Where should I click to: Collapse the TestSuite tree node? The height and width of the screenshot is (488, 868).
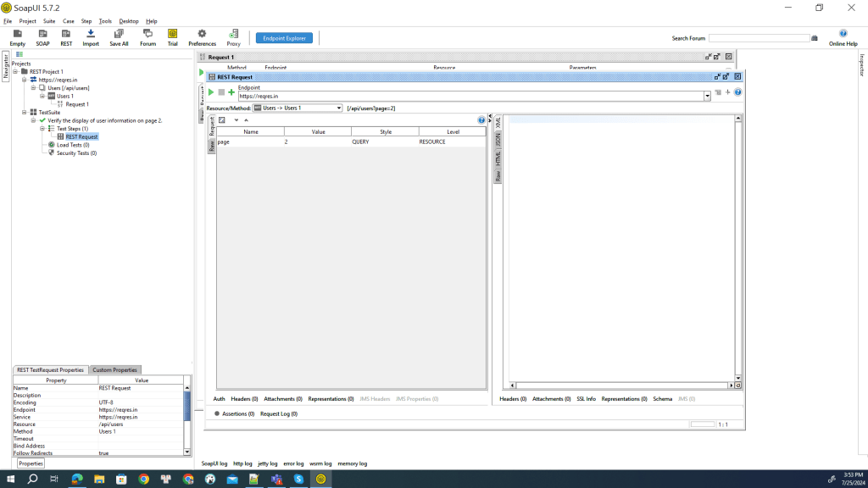pos(25,112)
